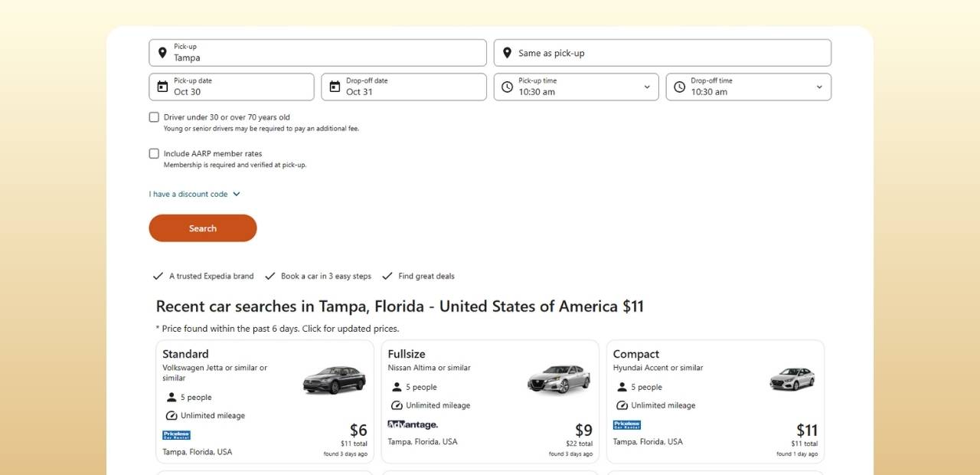Click the $9 price on Fullsize card

[x=584, y=431]
